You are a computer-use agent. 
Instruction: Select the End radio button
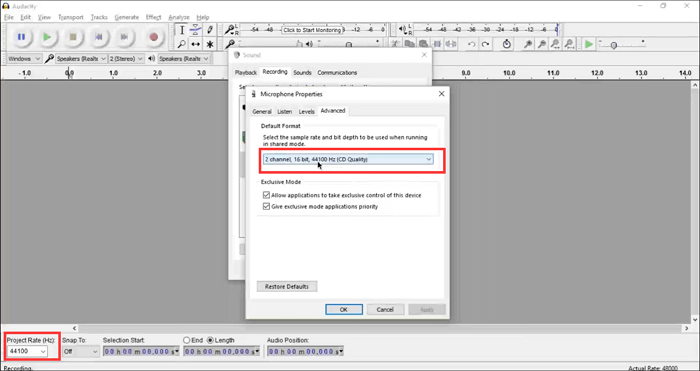187,340
